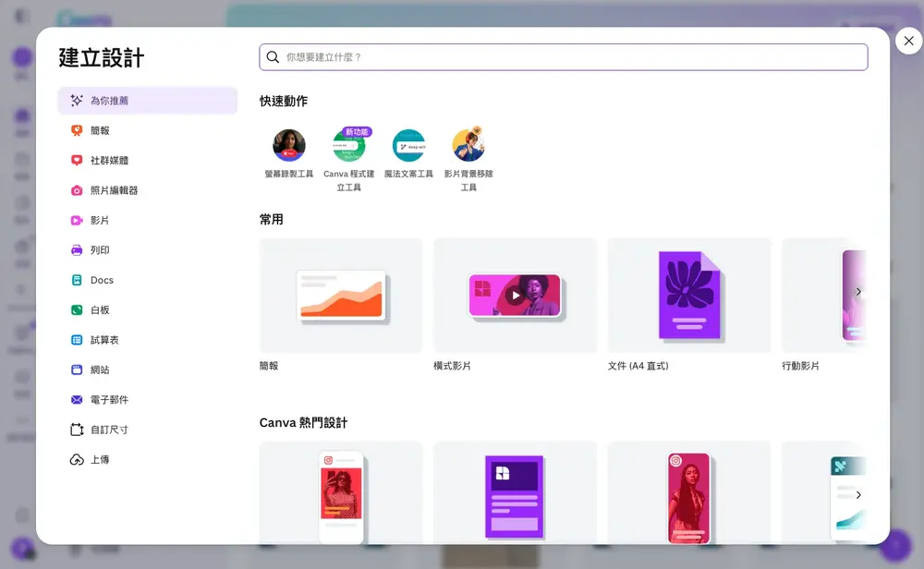Viewport: 924px width, 569px height.
Task: Open the 列印 printer icon
Action: tap(77, 250)
